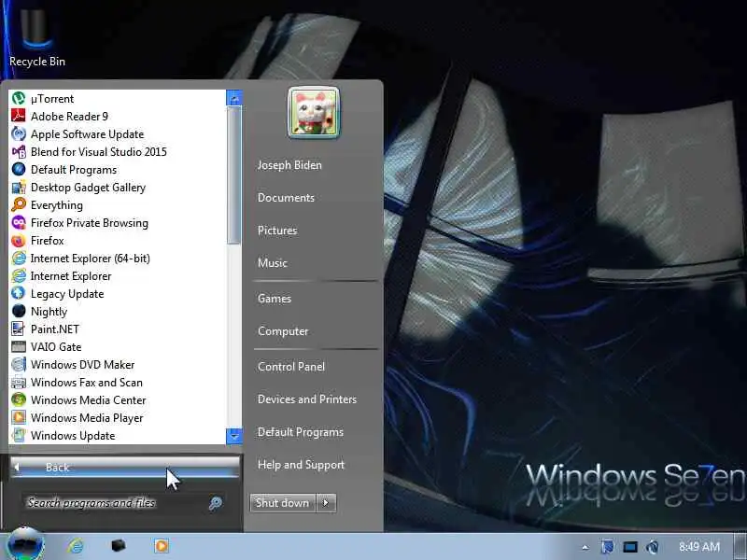Open the Pictures library
Viewport: 747px width, 560px height.
(277, 231)
